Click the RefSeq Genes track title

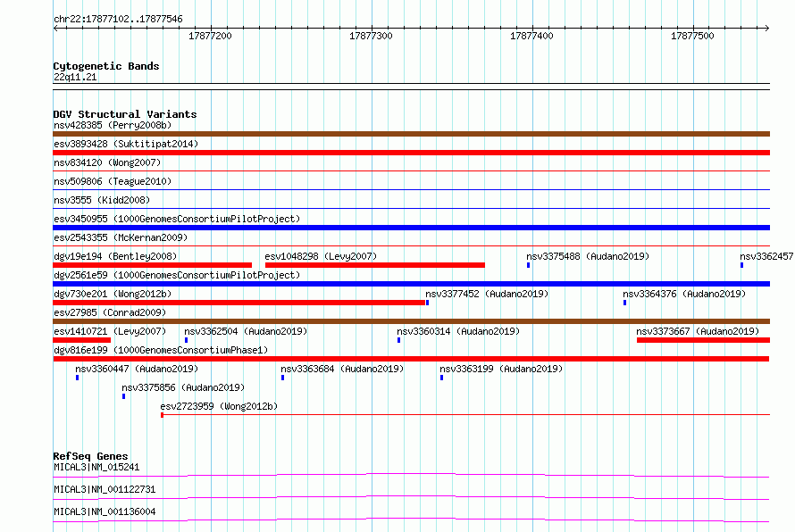point(90,456)
